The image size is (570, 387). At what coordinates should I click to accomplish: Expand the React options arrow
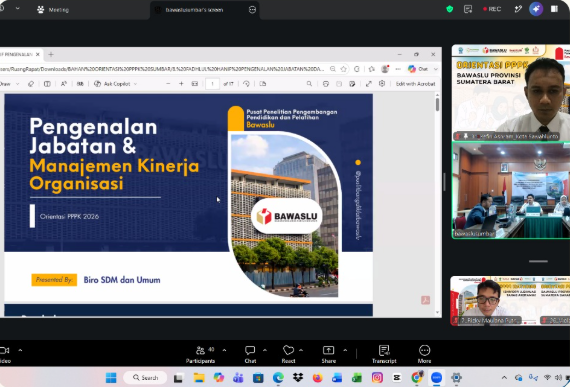[x=301, y=350]
